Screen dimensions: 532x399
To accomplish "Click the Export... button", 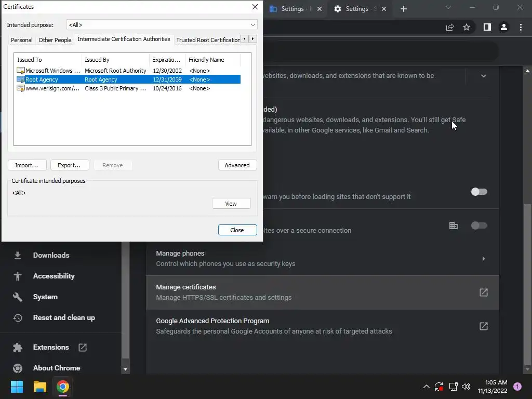I will [70, 165].
